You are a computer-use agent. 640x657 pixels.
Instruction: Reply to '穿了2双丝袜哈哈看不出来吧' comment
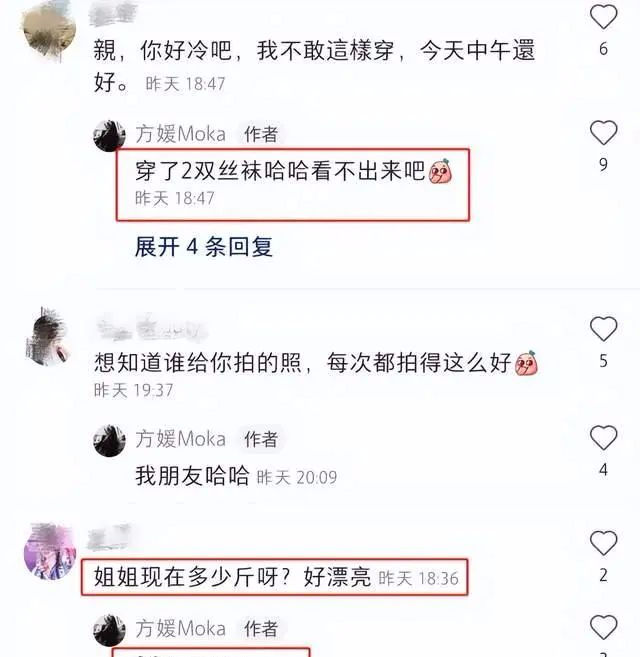(x=280, y=171)
